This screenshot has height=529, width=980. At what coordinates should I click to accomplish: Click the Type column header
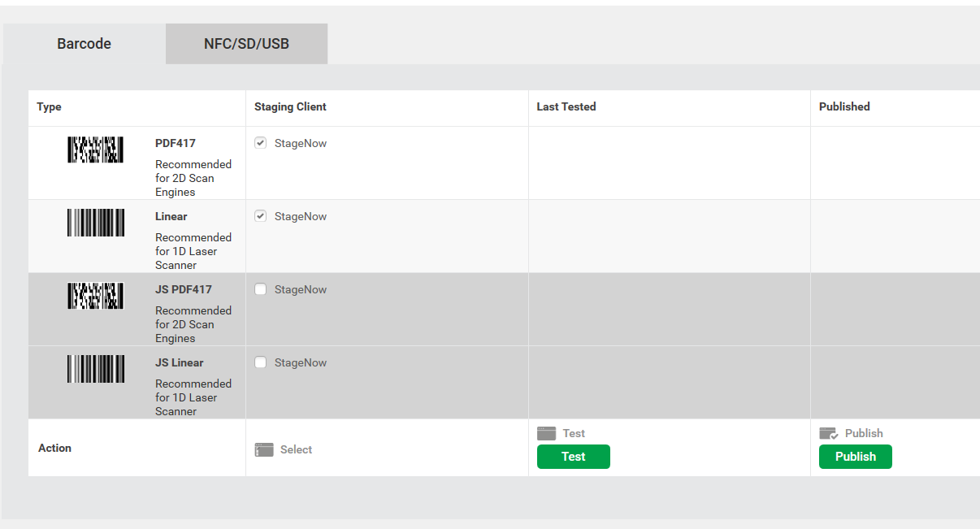coord(49,106)
